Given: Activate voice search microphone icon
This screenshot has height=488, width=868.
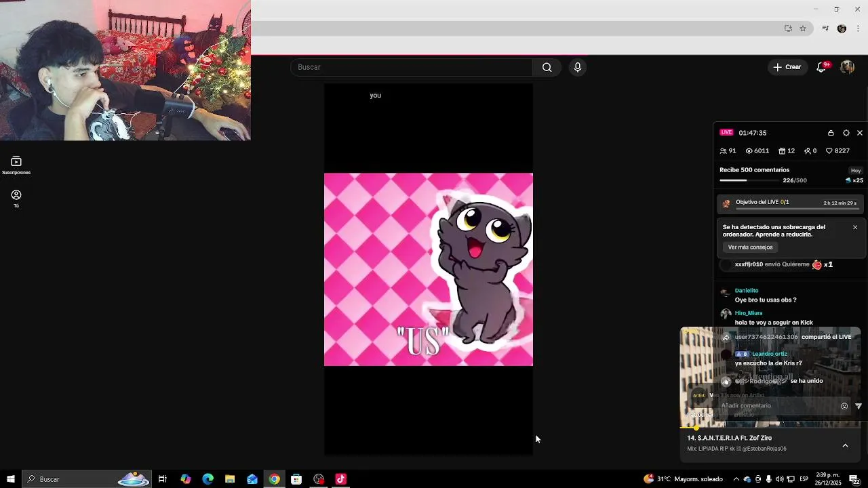Looking at the screenshot, I should (x=578, y=67).
